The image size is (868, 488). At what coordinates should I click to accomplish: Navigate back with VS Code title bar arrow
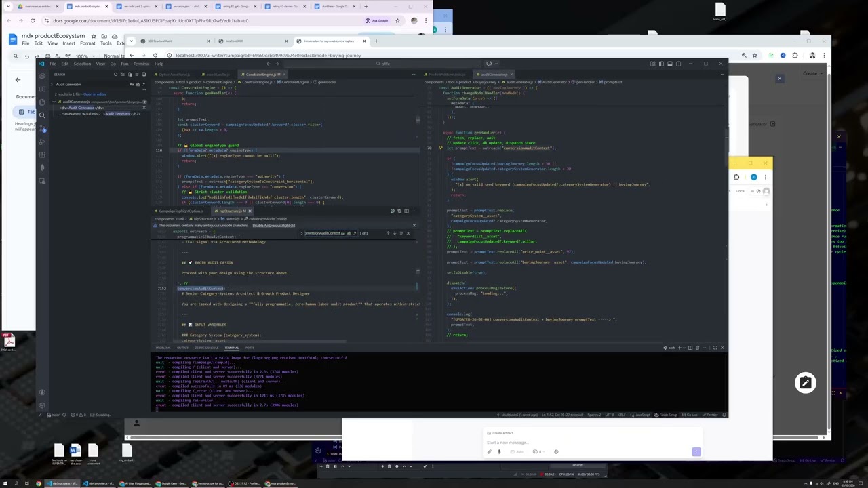tap(268, 64)
